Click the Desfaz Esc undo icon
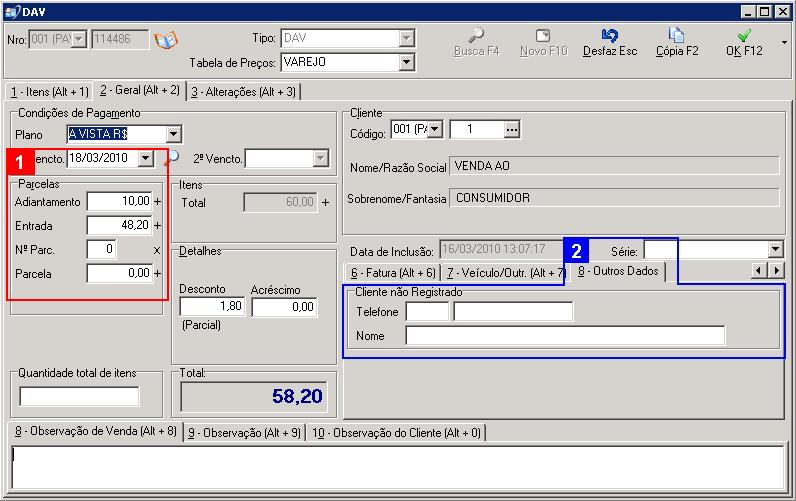This screenshot has width=796, height=501. [609, 35]
